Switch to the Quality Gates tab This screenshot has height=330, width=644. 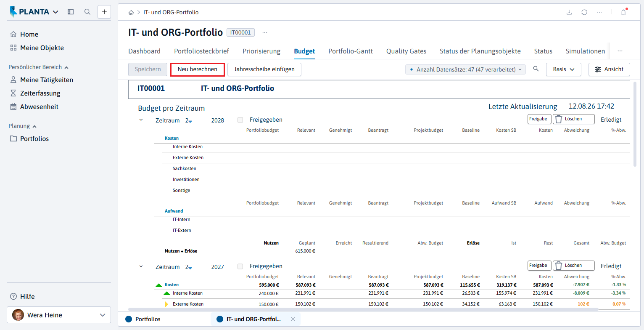406,51
